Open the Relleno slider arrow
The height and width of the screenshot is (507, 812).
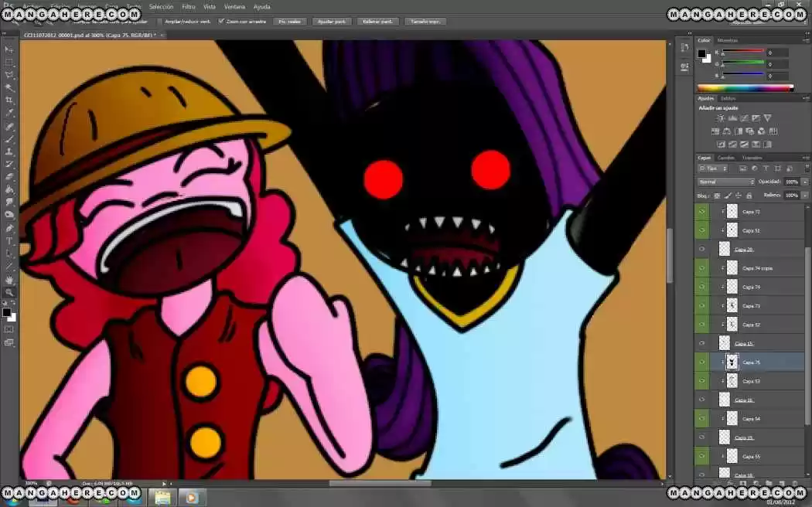(x=804, y=196)
